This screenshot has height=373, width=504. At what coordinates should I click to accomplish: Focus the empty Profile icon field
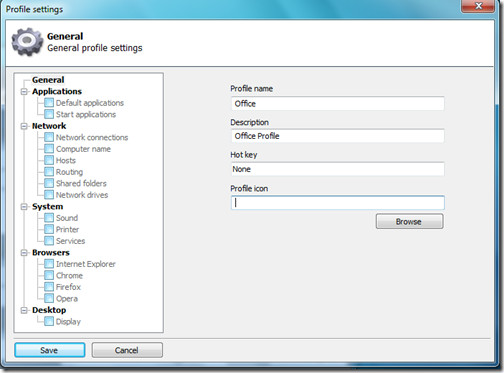337,203
